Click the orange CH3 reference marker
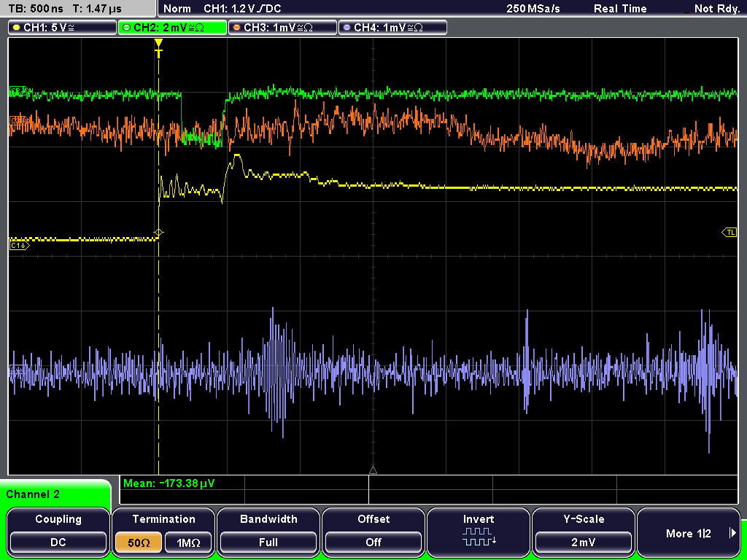 (20, 121)
